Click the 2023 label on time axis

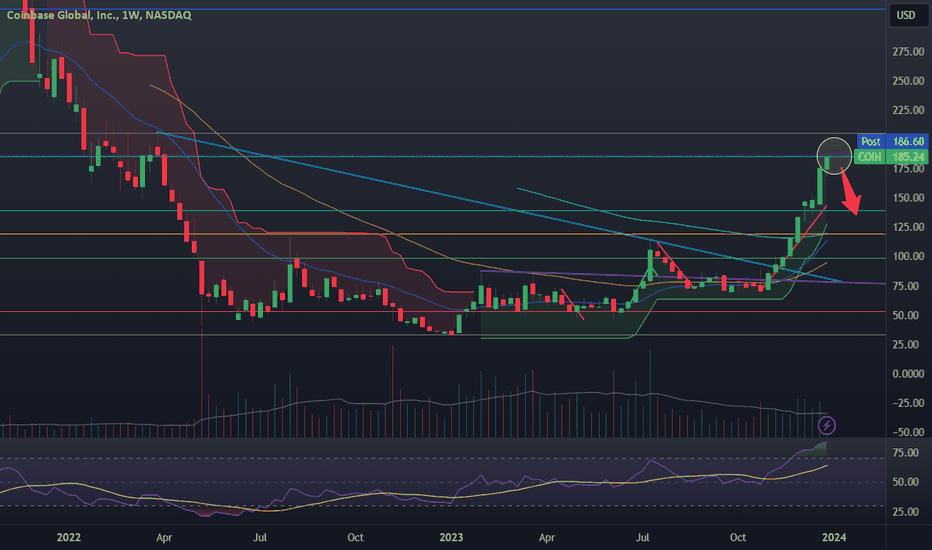coord(451,538)
